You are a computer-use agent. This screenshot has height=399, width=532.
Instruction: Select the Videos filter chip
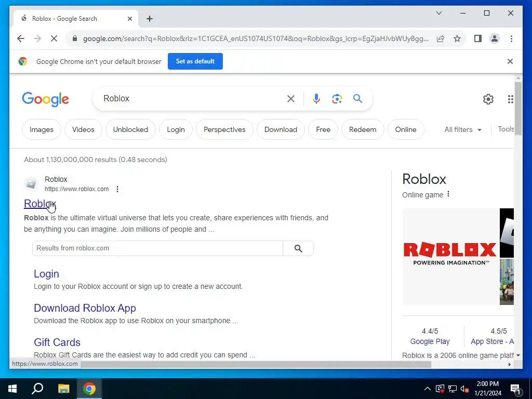(83, 129)
